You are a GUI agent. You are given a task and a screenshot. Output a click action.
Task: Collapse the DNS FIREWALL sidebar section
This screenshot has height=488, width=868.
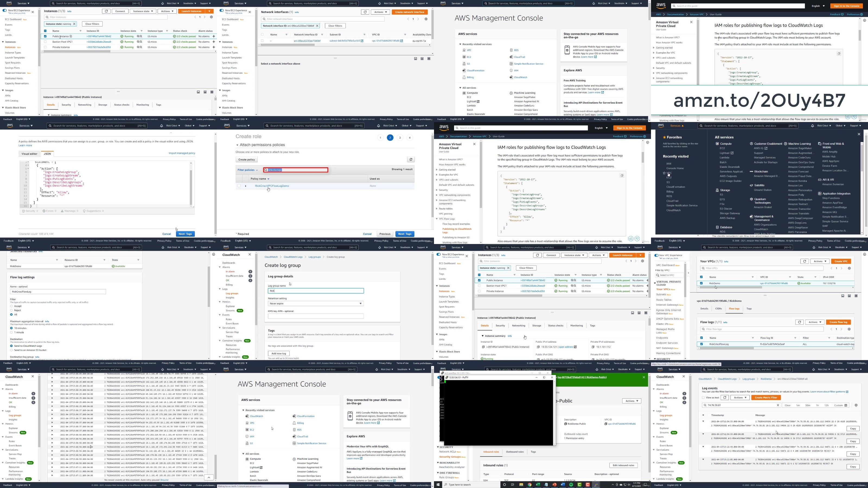coord(438,473)
